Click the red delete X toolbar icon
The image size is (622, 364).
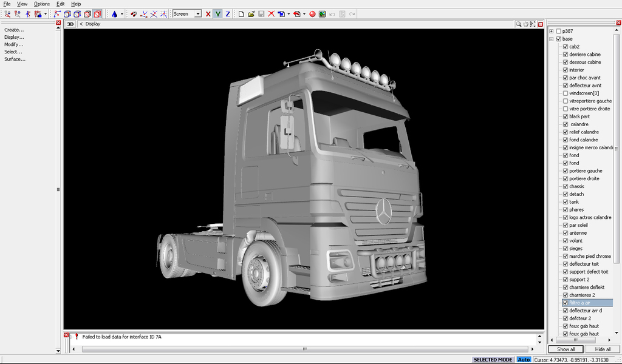tap(271, 13)
